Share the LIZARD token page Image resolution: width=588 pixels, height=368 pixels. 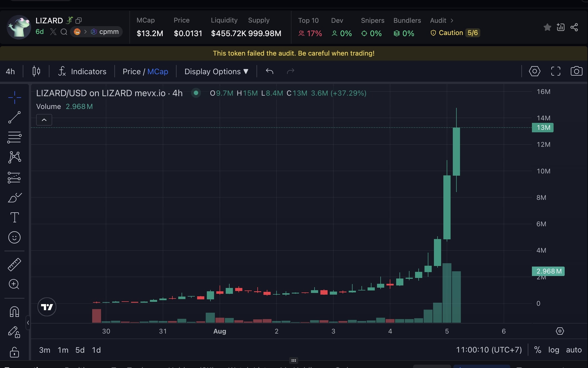click(x=574, y=27)
